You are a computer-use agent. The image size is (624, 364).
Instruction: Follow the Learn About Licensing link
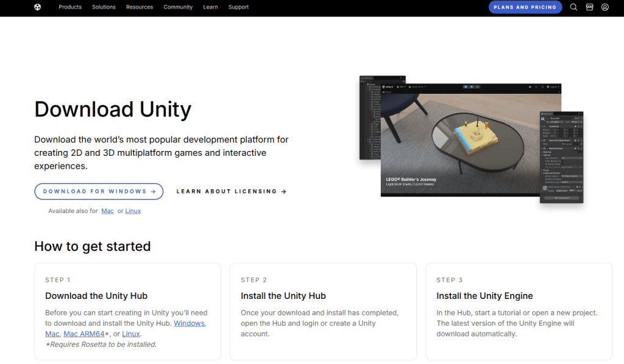231,191
